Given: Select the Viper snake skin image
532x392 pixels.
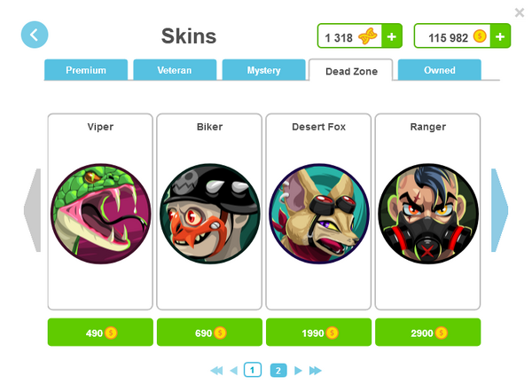Looking at the screenshot, I should point(101,214).
